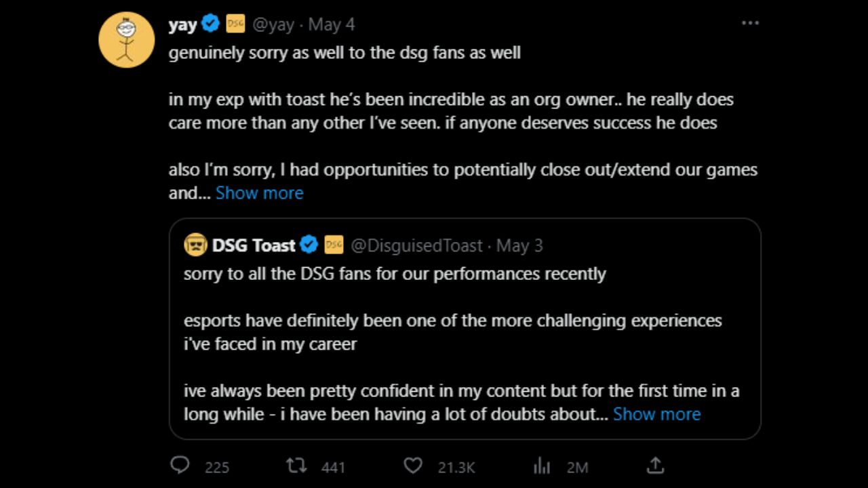Open @DisguisedToast's handle

click(x=416, y=245)
